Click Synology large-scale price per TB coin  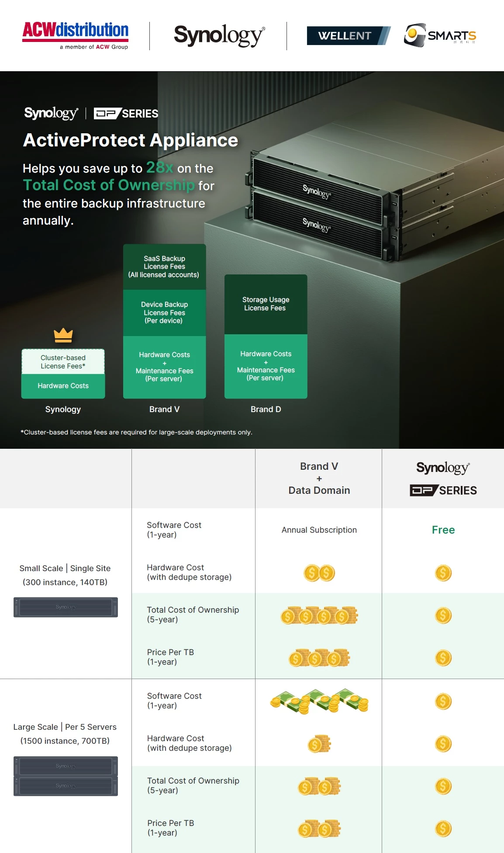pyautogui.click(x=443, y=829)
